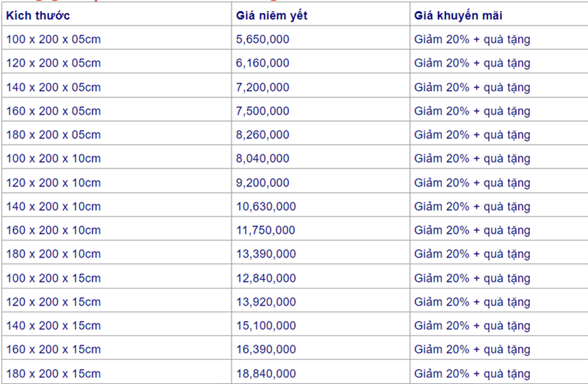Select the 180 x 200 x 10cm size cell
Image resolution: width=588 pixels, height=384 pixels.
[53, 254]
